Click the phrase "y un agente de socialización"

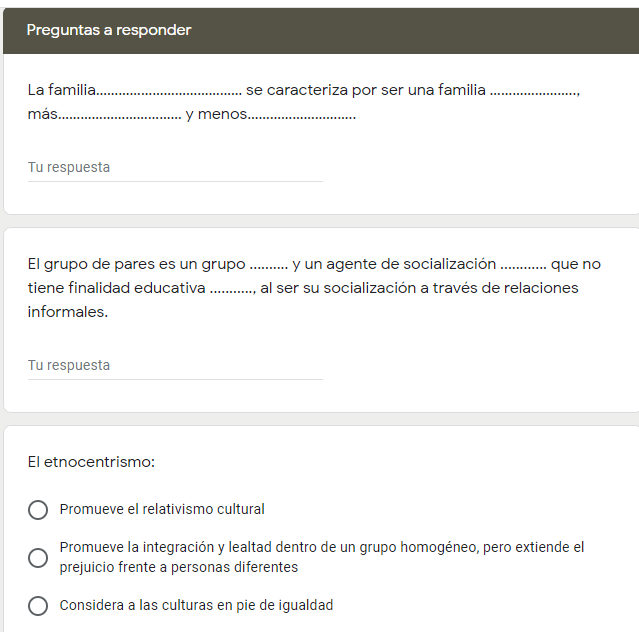click(394, 264)
